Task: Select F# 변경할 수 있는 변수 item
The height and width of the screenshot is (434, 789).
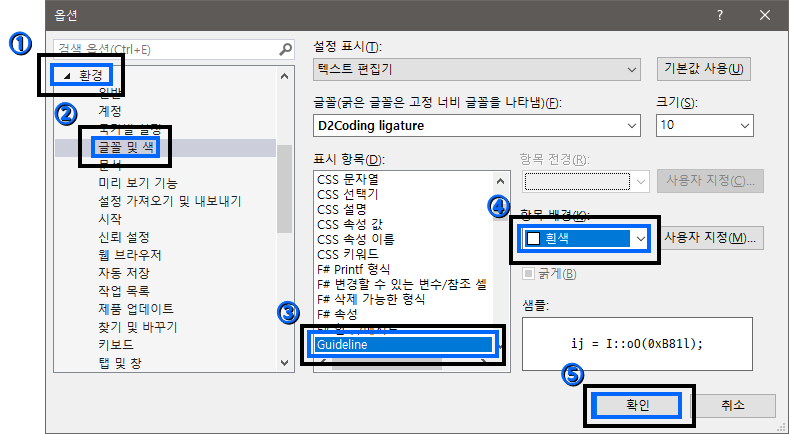Action: tap(402, 284)
